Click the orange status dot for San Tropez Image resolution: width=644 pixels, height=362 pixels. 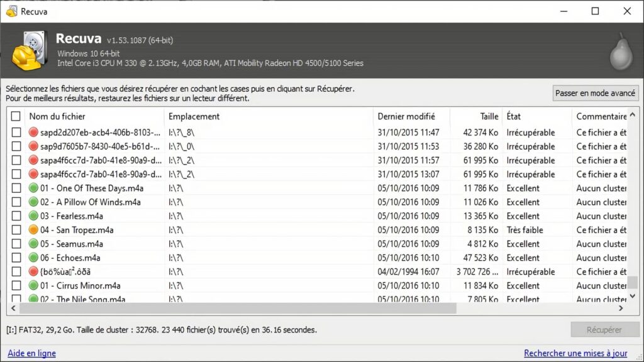34,230
